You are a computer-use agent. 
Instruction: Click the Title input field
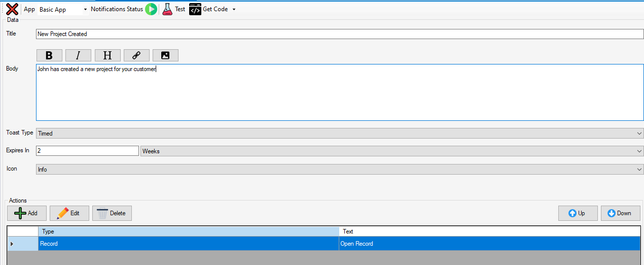(x=340, y=34)
